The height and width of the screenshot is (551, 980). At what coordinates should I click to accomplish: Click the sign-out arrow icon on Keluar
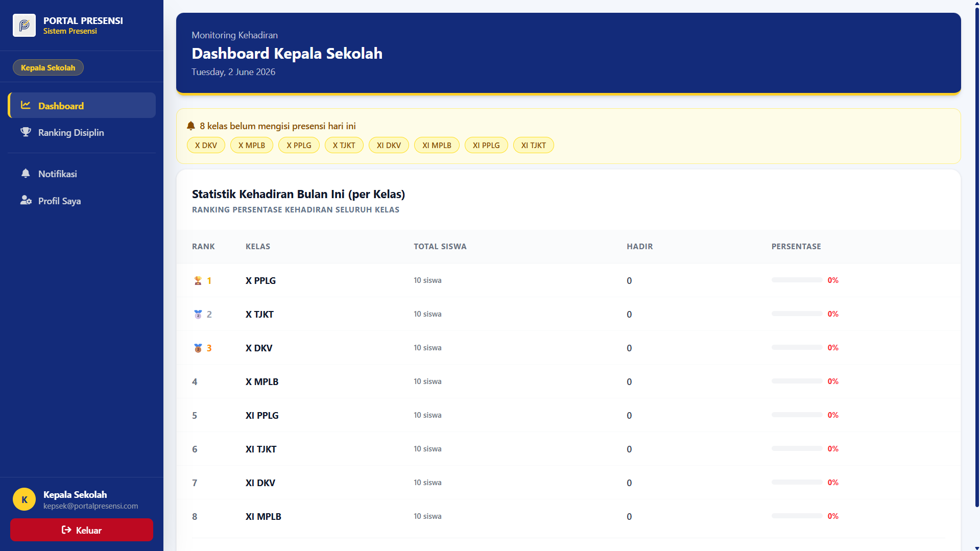(66, 530)
